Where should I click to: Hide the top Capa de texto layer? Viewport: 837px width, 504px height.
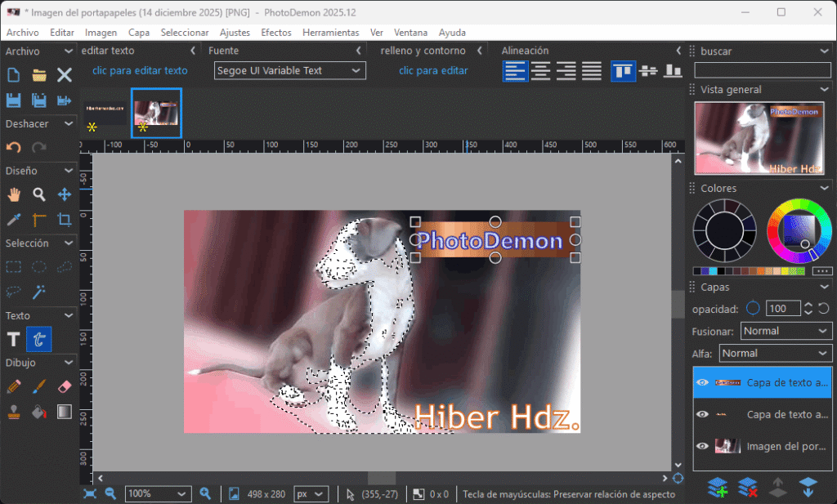click(x=702, y=382)
